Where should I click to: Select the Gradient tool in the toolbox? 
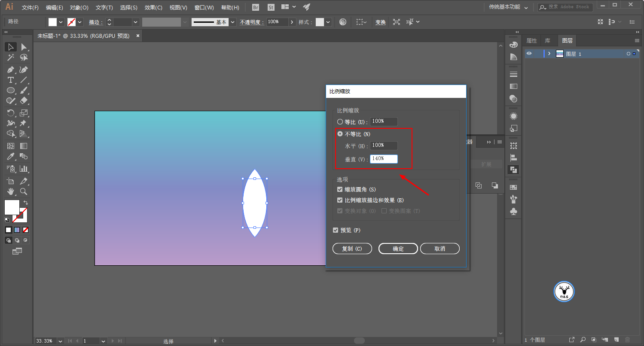point(24,146)
